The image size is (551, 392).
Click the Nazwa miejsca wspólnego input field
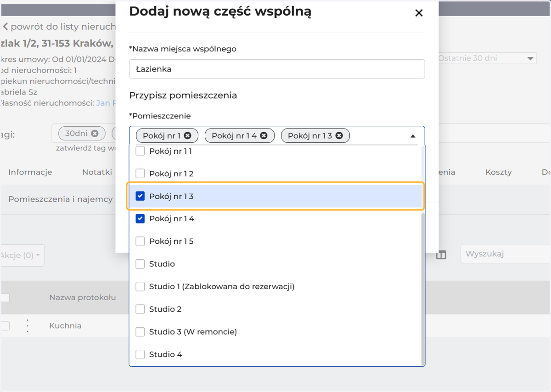coord(277,69)
